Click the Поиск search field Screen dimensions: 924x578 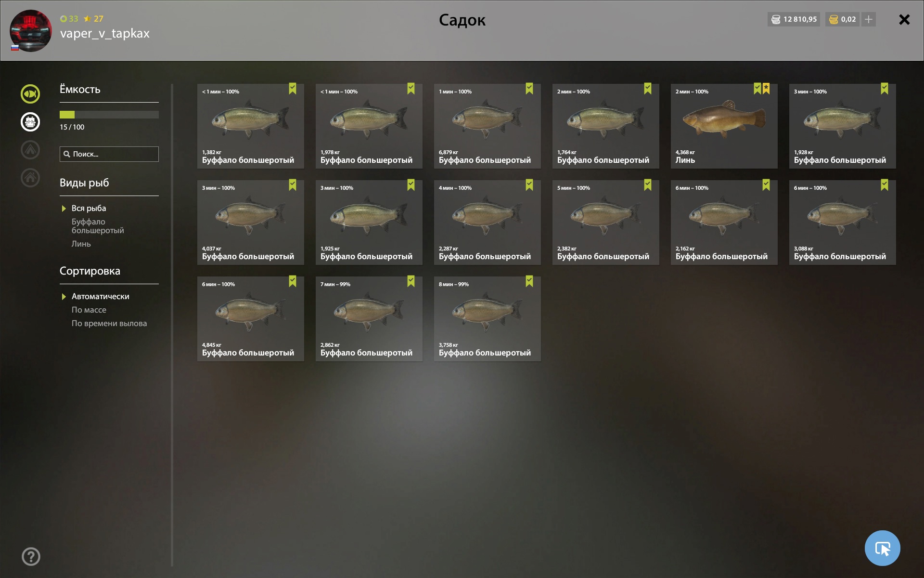point(109,154)
